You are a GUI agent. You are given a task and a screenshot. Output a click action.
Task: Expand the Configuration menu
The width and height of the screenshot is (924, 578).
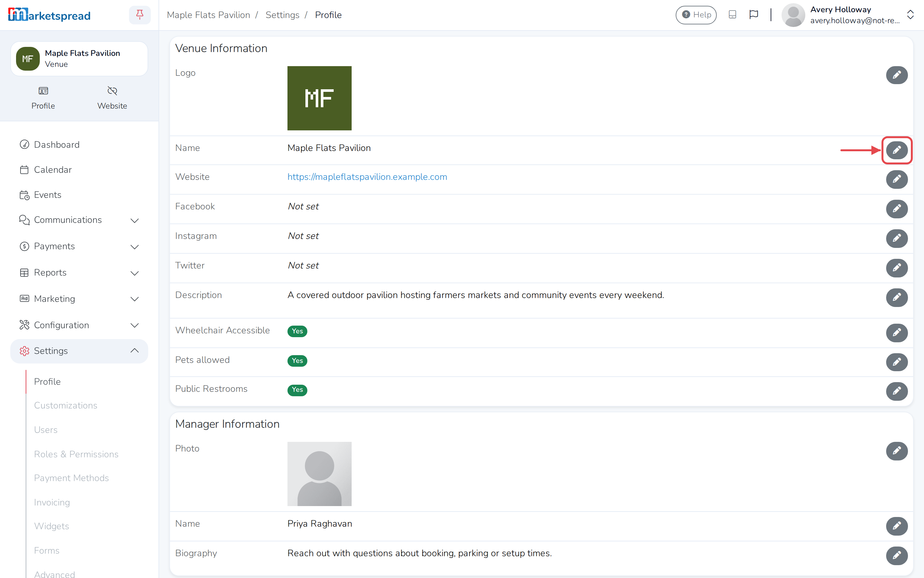tap(79, 325)
